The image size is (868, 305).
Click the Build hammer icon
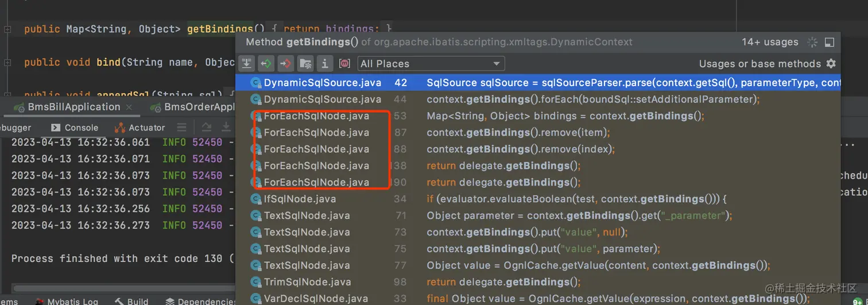(x=119, y=302)
